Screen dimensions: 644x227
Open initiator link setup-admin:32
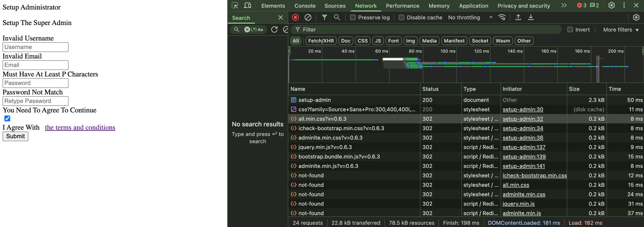tap(523, 119)
